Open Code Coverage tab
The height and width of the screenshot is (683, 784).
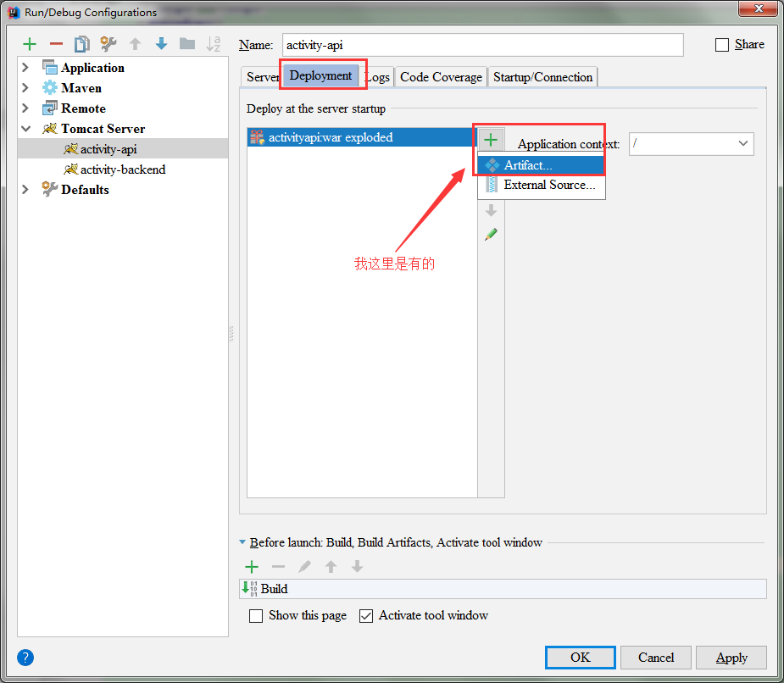click(x=441, y=77)
